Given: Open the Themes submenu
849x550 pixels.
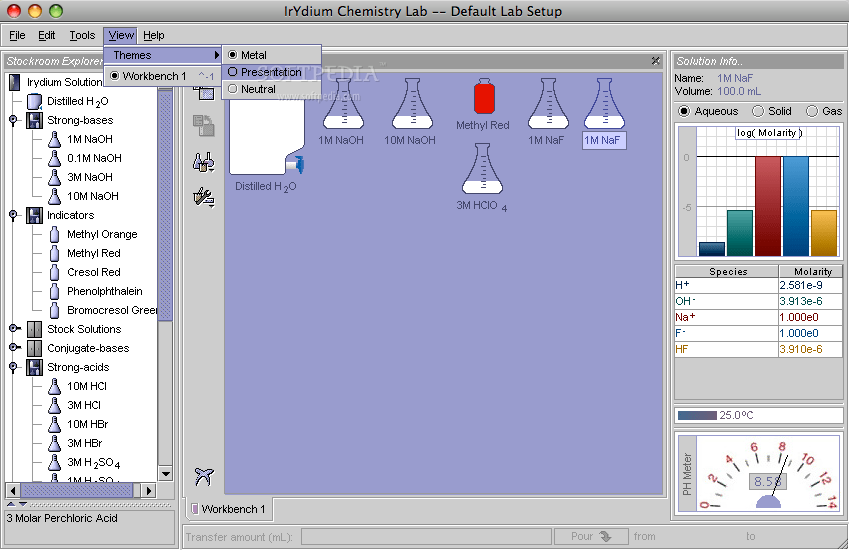Looking at the screenshot, I should [x=162, y=55].
